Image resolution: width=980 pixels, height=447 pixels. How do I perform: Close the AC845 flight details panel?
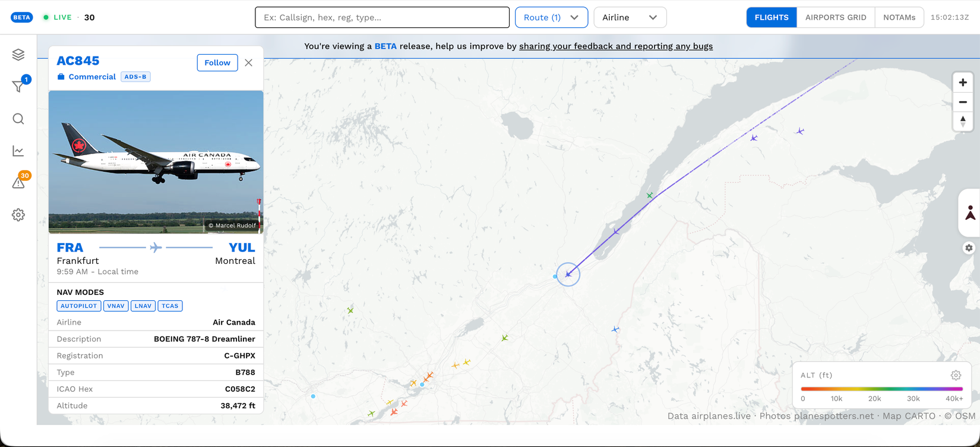(x=248, y=62)
